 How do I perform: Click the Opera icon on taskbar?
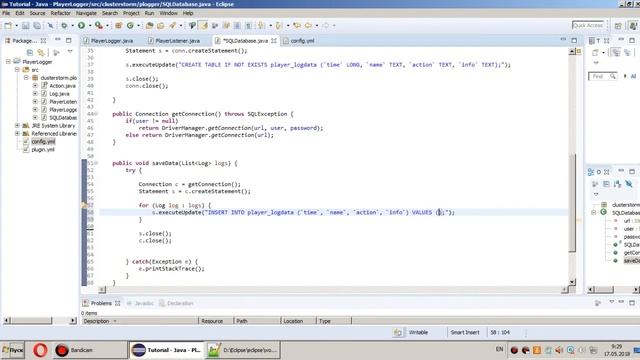pos(40,350)
